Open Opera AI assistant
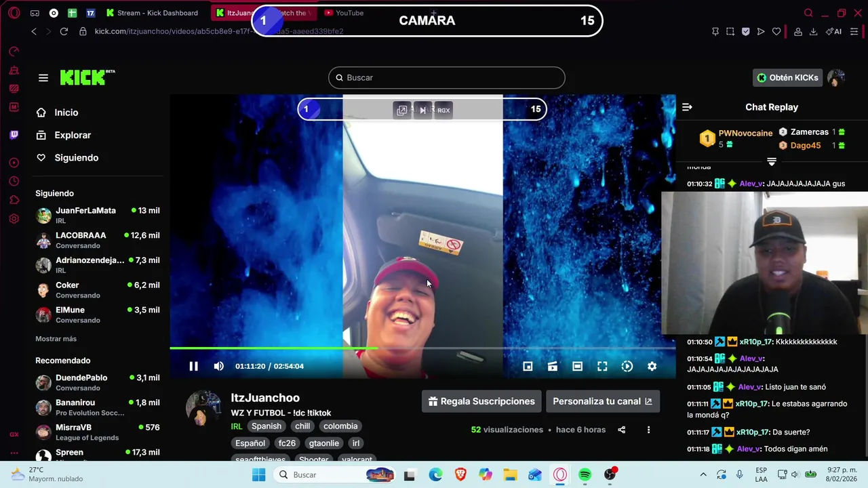Viewport: 868px width, 488px height. click(x=833, y=31)
